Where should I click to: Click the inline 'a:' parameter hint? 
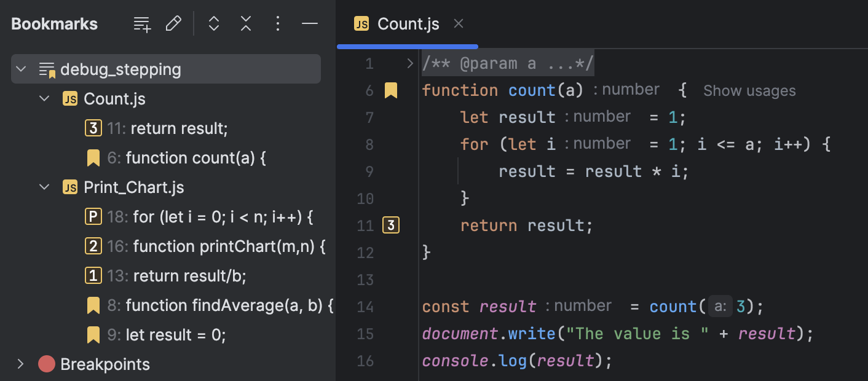point(720,306)
